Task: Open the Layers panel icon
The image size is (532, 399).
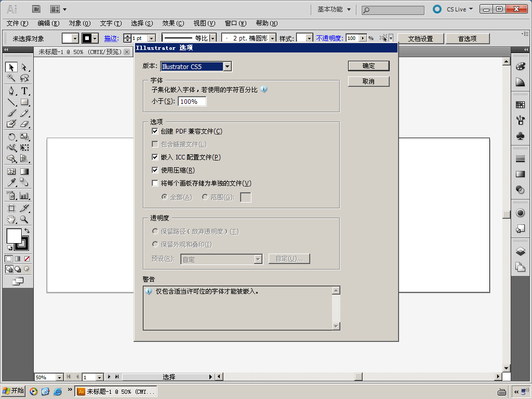Action: pos(520,251)
